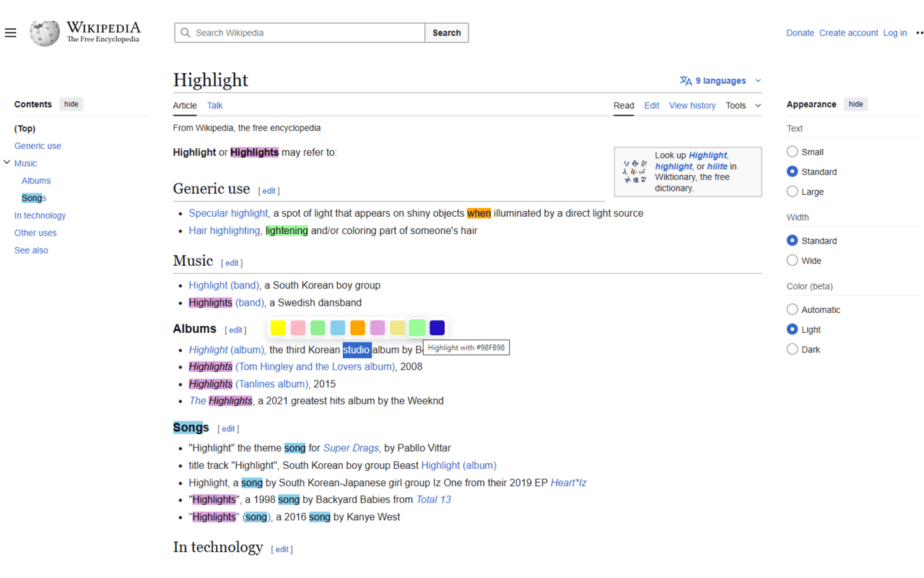Pick the khaki highlight swatch
924x578 pixels.
397,328
